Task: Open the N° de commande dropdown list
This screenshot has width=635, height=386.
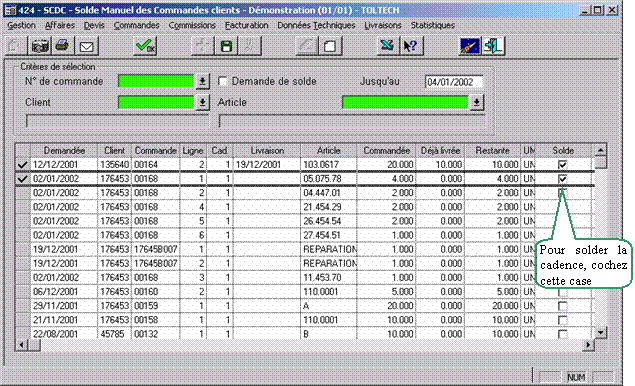Action: coord(202,81)
